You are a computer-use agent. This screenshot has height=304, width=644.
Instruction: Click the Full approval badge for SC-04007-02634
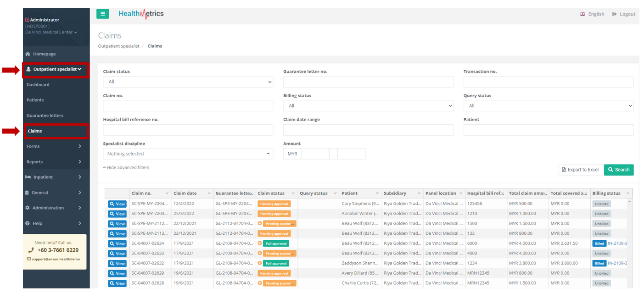click(276, 243)
